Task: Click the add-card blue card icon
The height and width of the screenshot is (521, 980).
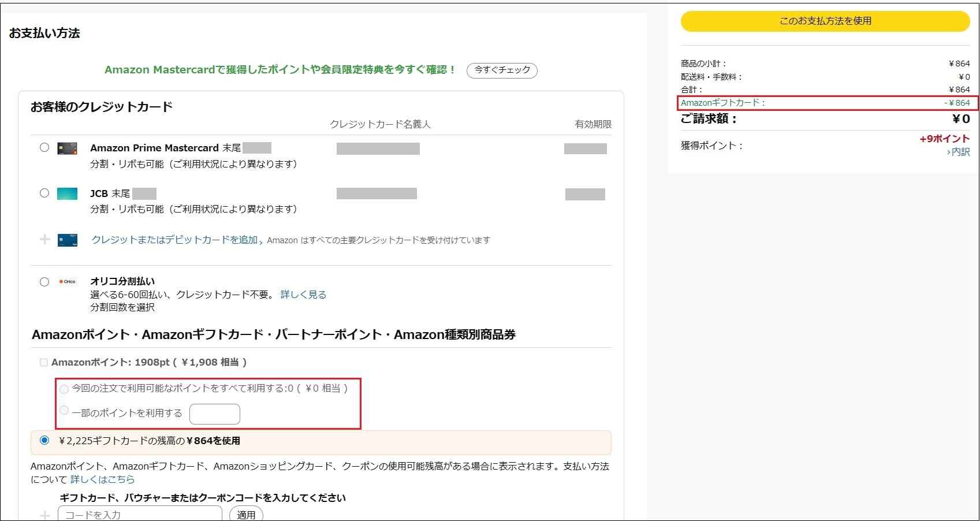Action: click(x=67, y=240)
